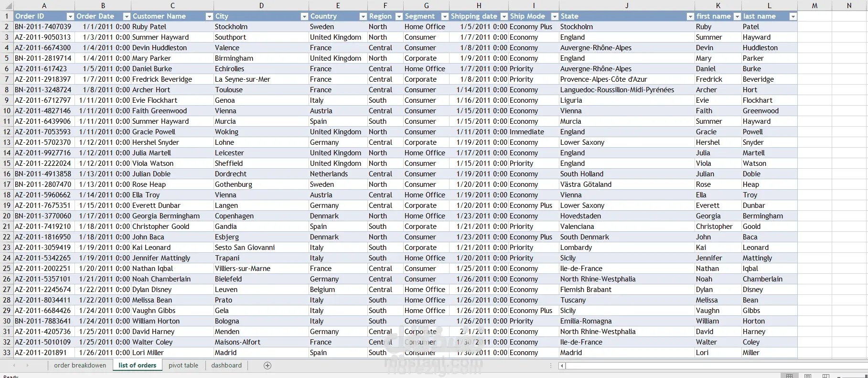Select the Villiers-sur-Marne city cell

click(x=261, y=269)
